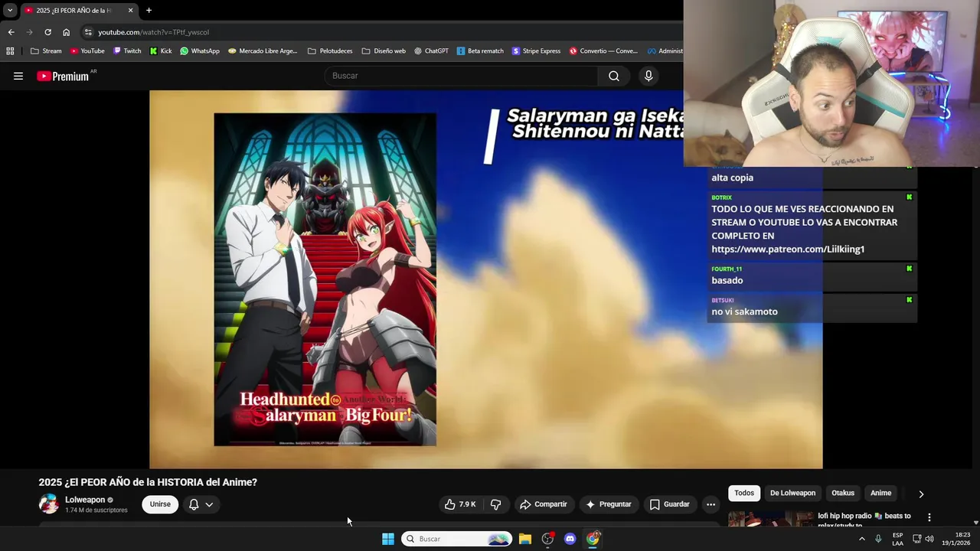Image resolution: width=980 pixels, height=551 pixels.
Task: Open the Mercado Libre Argentina bookmark
Action: point(263,51)
